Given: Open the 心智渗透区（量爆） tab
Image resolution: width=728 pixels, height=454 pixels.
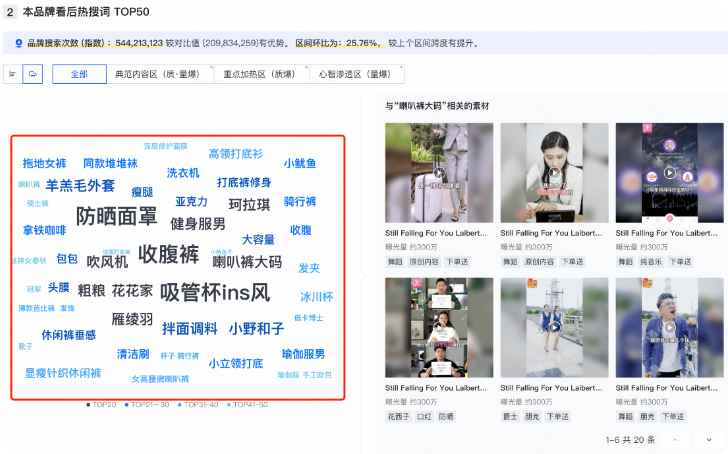Looking at the screenshot, I should pos(357,74).
